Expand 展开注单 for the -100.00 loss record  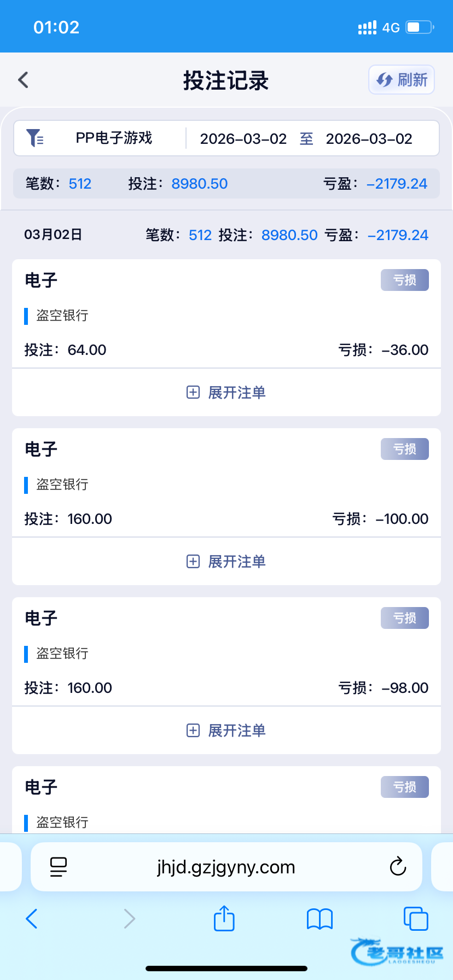[226, 562]
